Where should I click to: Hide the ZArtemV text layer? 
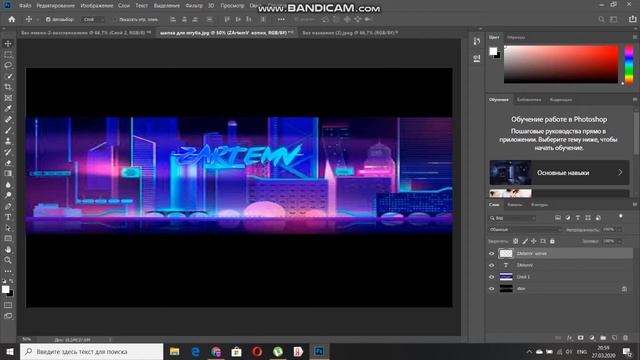pos(491,265)
